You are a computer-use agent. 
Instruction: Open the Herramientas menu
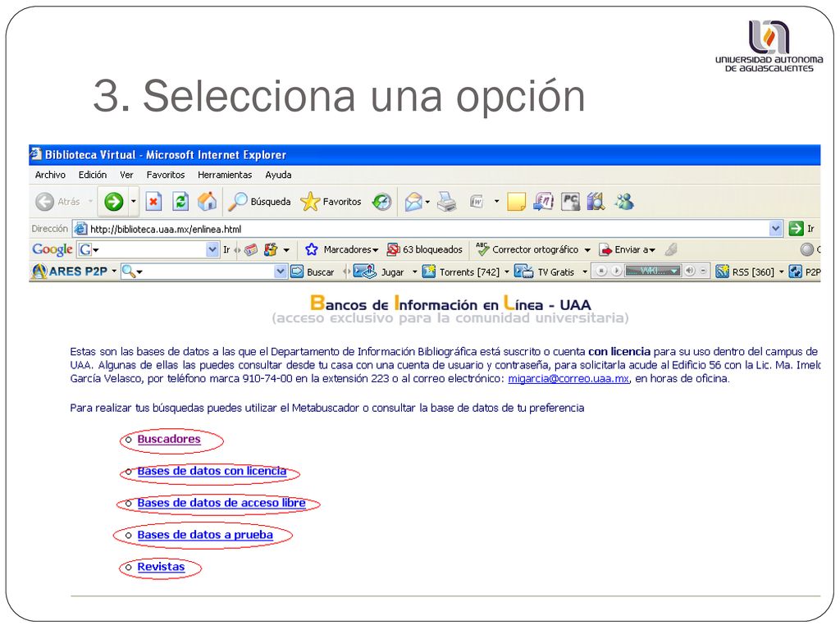[225, 175]
